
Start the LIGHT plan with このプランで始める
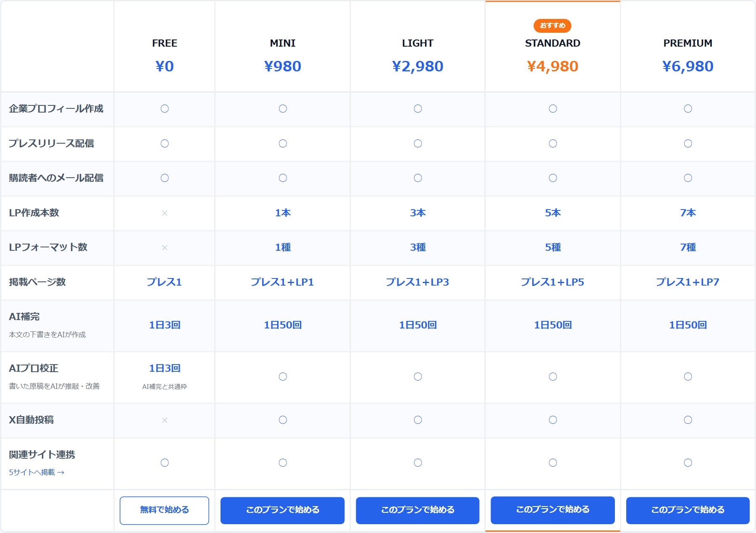[417, 510]
